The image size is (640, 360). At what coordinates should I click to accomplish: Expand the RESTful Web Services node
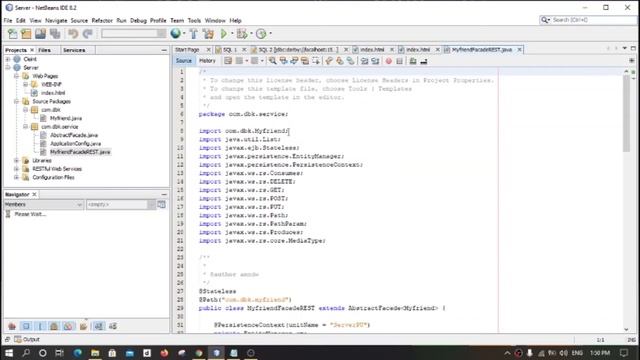17,169
